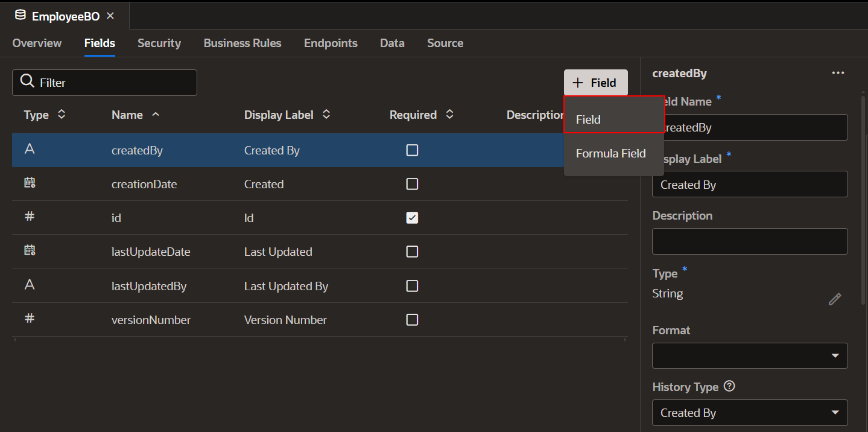The height and width of the screenshot is (432, 868).
Task: Click the magnifier icon in Filter box
Action: tap(27, 81)
